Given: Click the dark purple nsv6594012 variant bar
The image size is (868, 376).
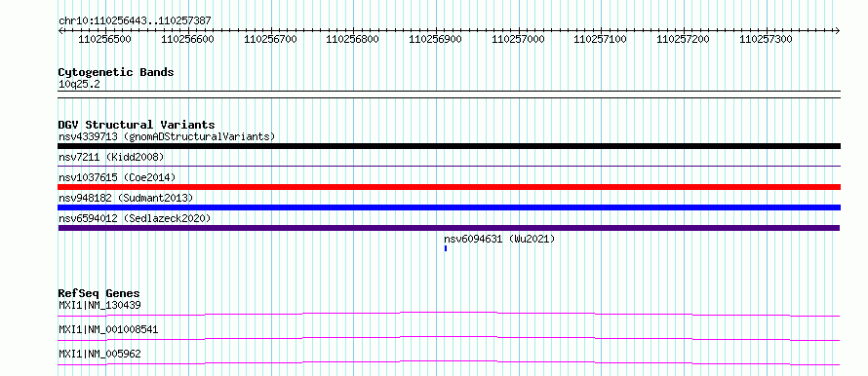Looking at the screenshot, I should (449, 228).
